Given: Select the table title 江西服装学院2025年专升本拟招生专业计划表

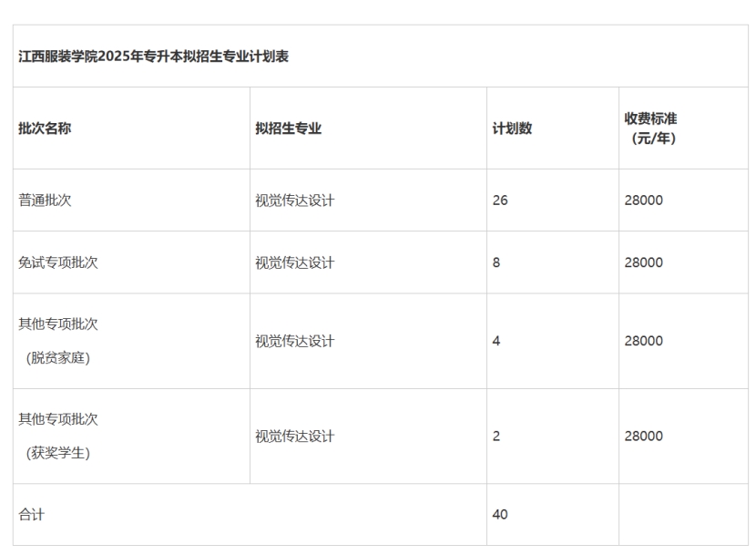Looking at the screenshot, I should 153,57.
